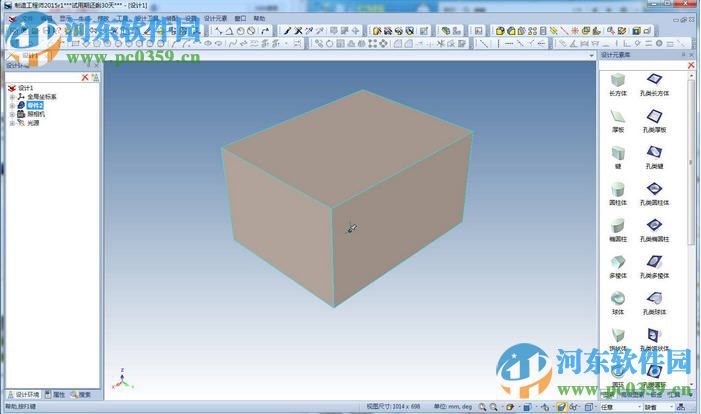This screenshot has width=701, height=414.
Task: Click the network icon at the status bar end
Action: 681,407
